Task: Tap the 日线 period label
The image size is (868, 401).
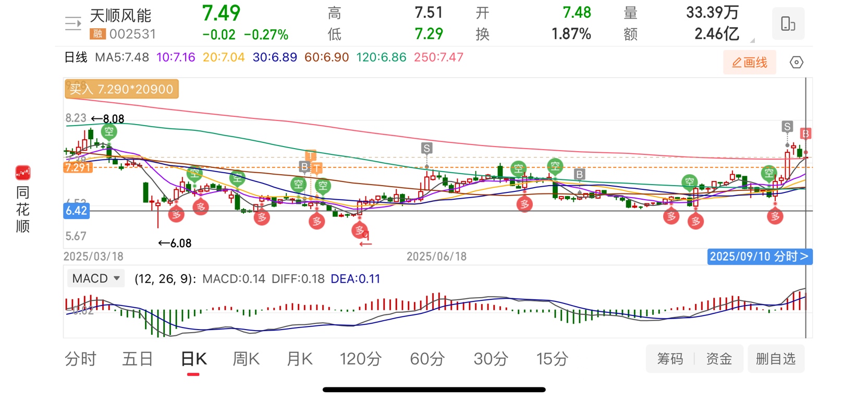Action: point(76,57)
